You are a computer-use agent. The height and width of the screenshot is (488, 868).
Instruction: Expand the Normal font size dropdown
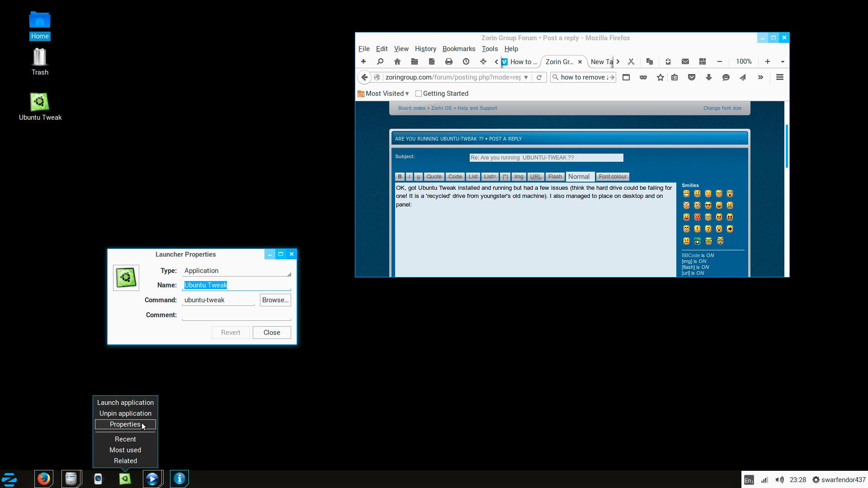(579, 177)
